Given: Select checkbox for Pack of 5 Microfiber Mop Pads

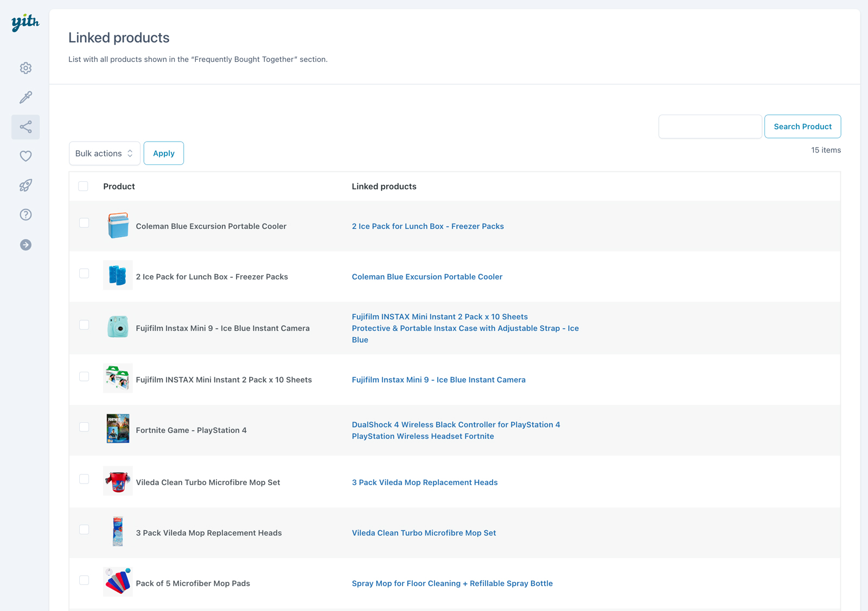Looking at the screenshot, I should tap(84, 580).
